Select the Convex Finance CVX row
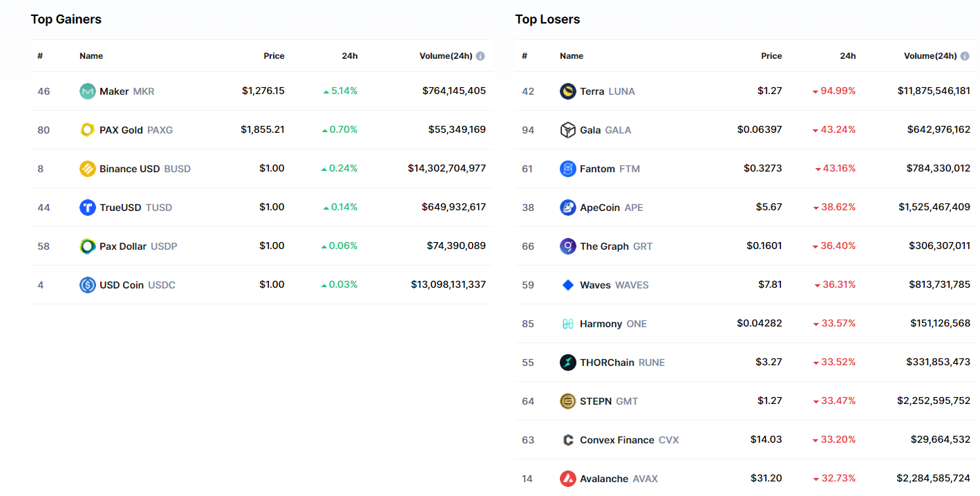Screen dimensions: 980x496 click(x=746, y=440)
